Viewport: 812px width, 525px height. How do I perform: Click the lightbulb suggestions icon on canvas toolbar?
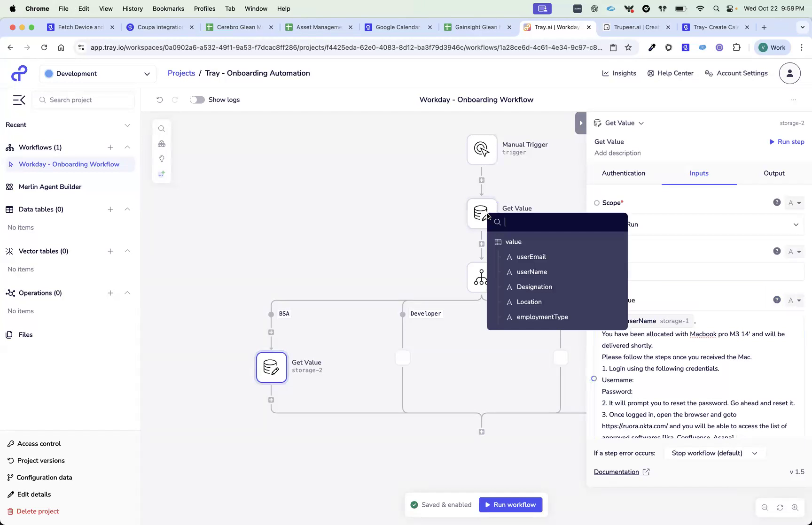[x=162, y=159]
